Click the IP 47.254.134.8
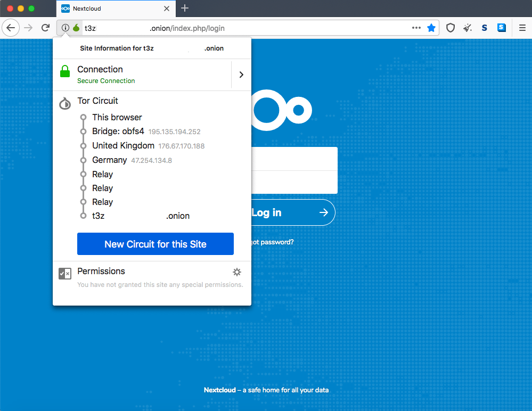This screenshot has width=532, height=411. pyautogui.click(x=152, y=160)
